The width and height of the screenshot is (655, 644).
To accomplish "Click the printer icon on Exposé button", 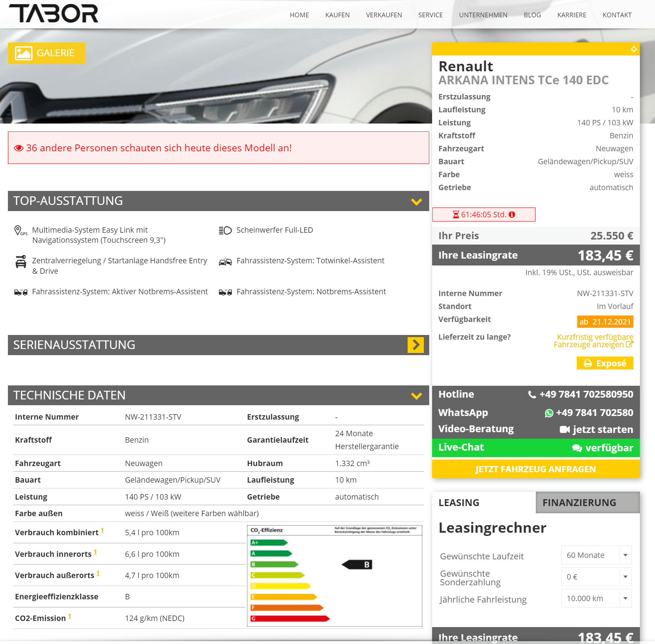I will [x=588, y=363].
